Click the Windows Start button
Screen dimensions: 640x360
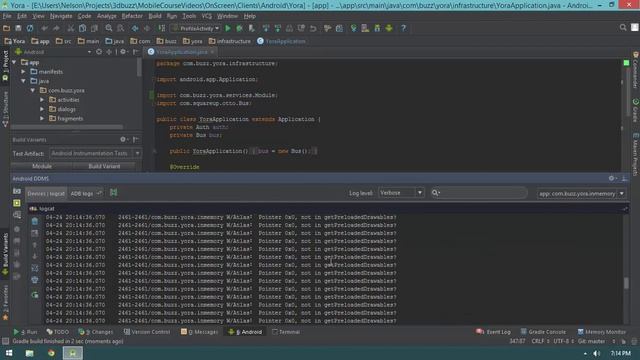[x=9, y=353]
